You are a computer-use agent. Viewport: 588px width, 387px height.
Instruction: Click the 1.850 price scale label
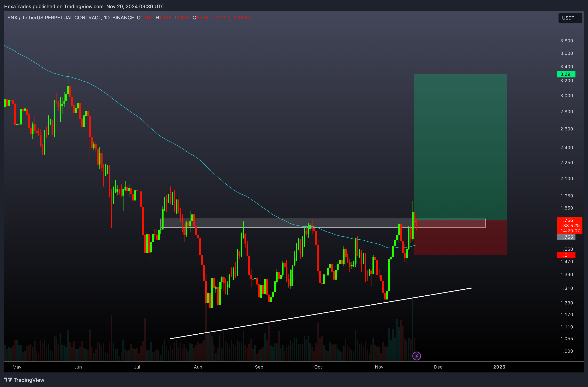click(x=566, y=208)
